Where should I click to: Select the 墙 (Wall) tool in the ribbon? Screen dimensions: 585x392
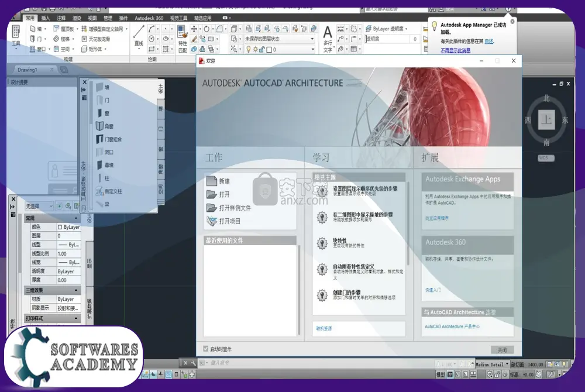[36, 29]
